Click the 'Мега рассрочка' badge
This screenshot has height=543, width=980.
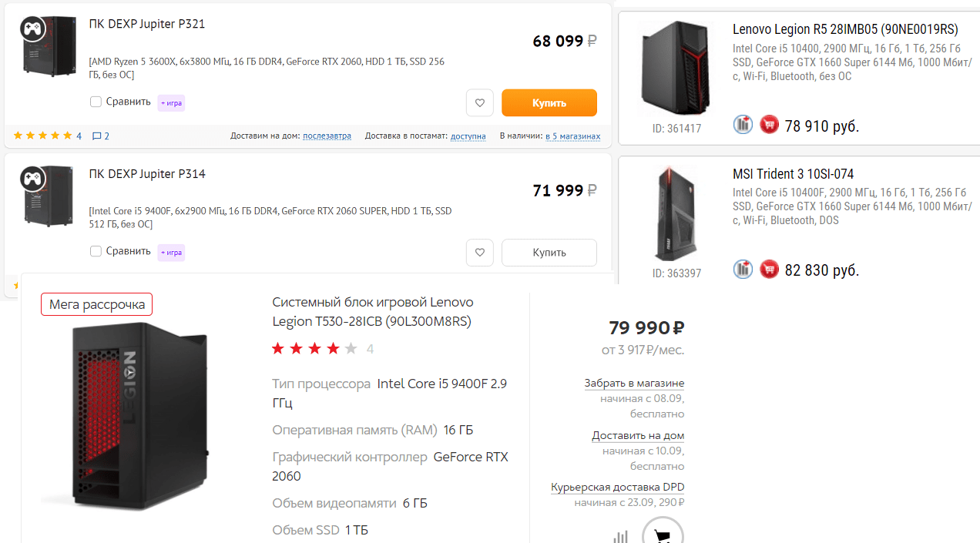click(x=97, y=304)
